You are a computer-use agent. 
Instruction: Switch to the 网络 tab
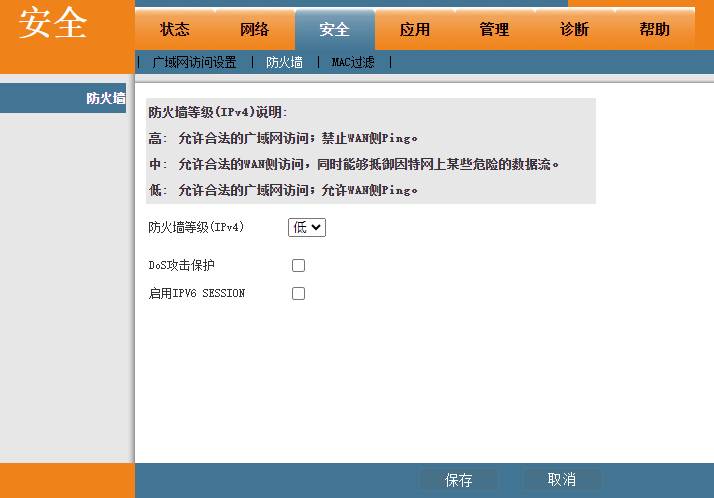point(255,30)
